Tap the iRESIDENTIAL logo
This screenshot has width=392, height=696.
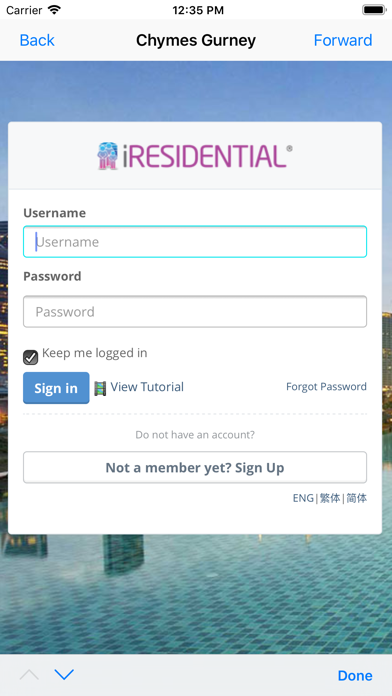(194, 156)
